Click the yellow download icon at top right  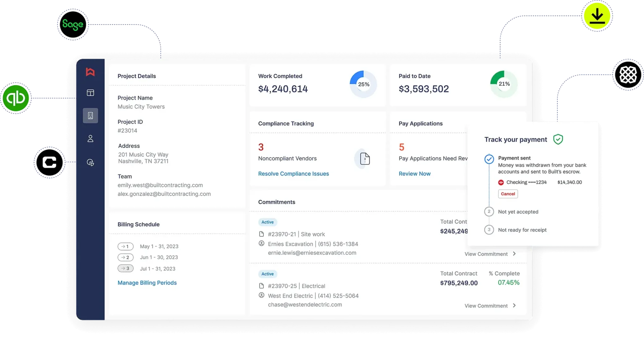596,16
